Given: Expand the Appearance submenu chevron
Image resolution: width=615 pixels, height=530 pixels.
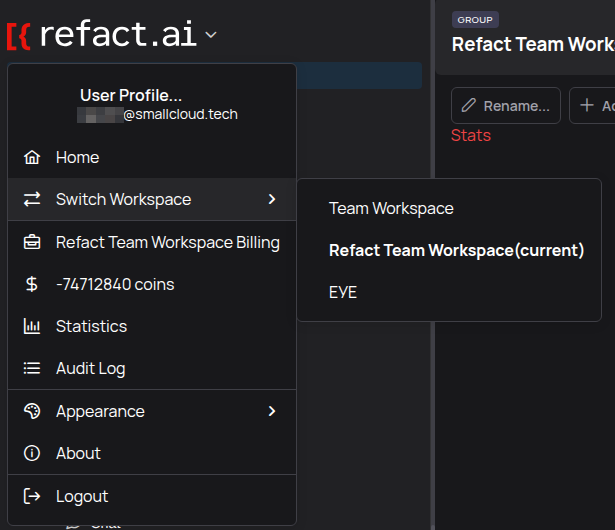Looking at the screenshot, I should tap(272, 411).
